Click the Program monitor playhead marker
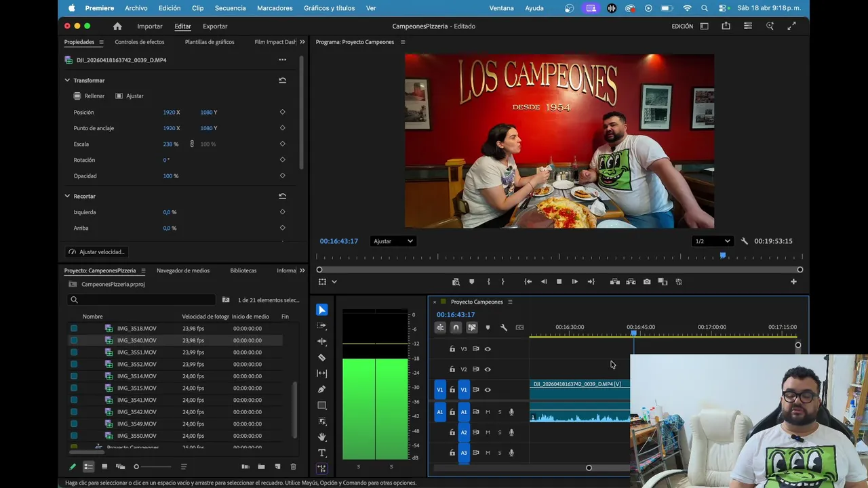This screenshot has width=868, height=488. coord(723,256)
